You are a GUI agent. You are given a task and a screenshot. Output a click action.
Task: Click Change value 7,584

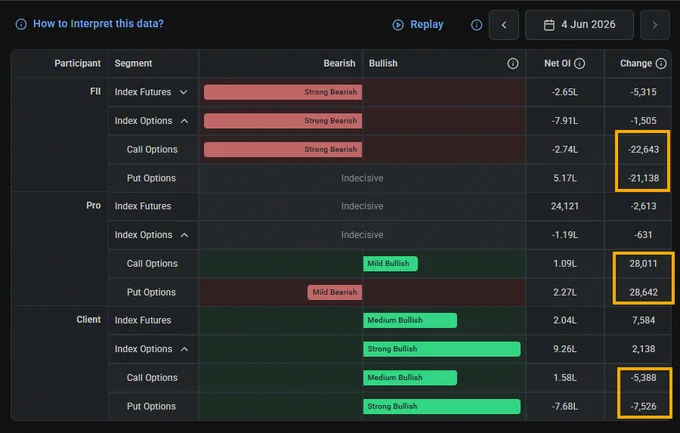tap(644, 320)
